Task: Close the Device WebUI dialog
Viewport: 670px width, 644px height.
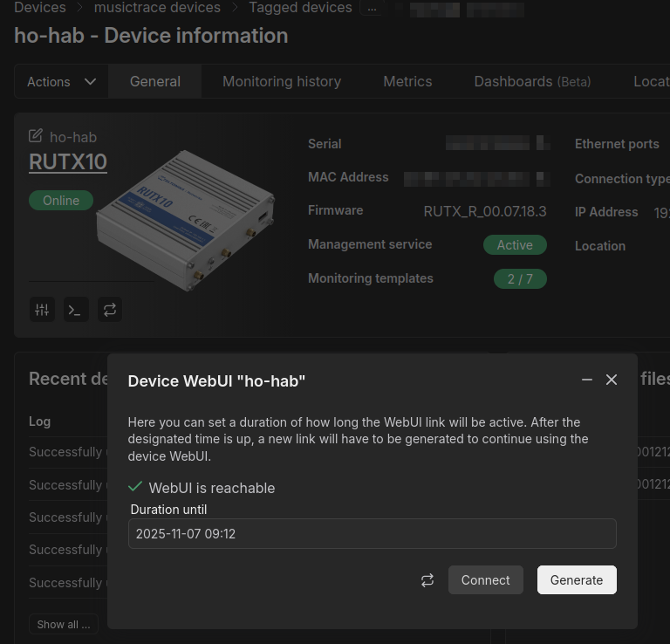Action: (612, 380)
